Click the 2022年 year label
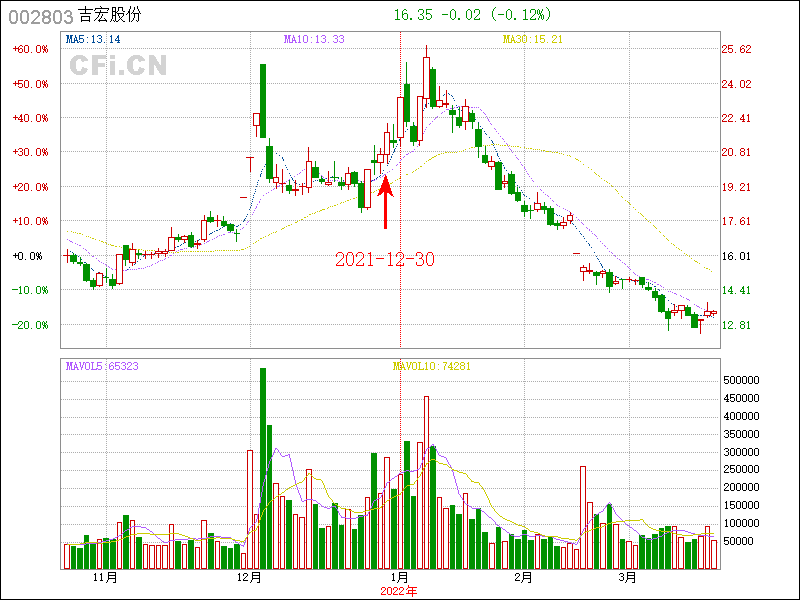 pyautogui.click(x=399, y=591)
